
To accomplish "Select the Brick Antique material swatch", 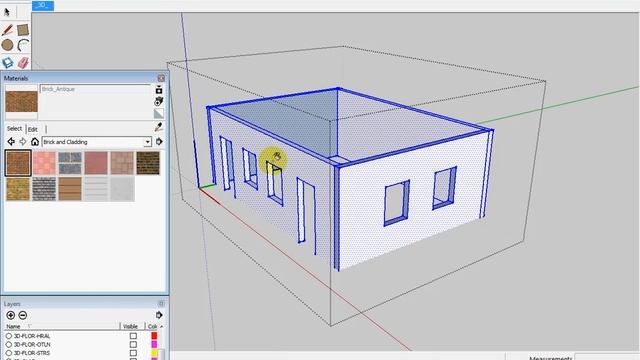I will coord(18,163).
